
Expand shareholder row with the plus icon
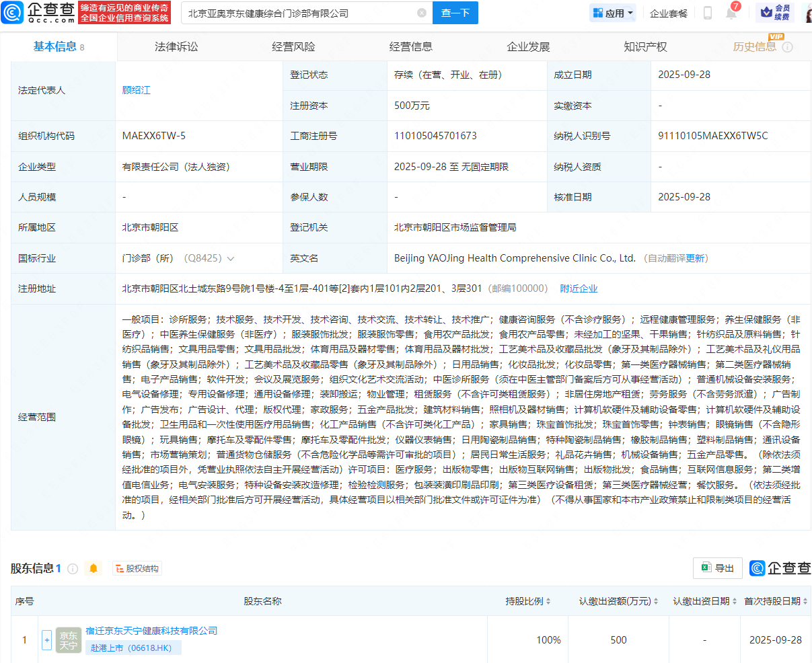47,640
